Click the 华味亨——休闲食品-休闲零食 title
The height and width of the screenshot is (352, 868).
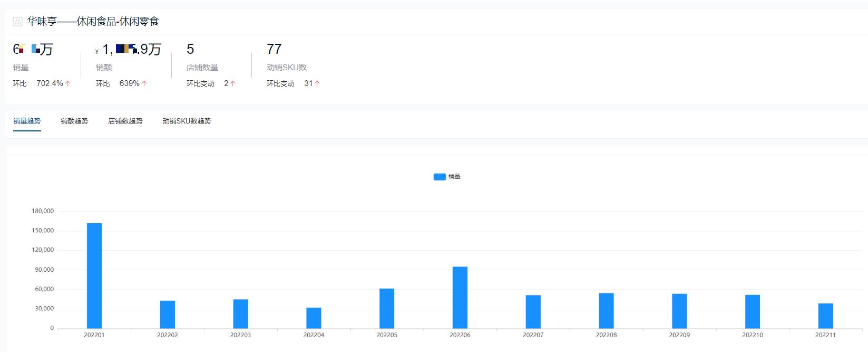[93, 22]
